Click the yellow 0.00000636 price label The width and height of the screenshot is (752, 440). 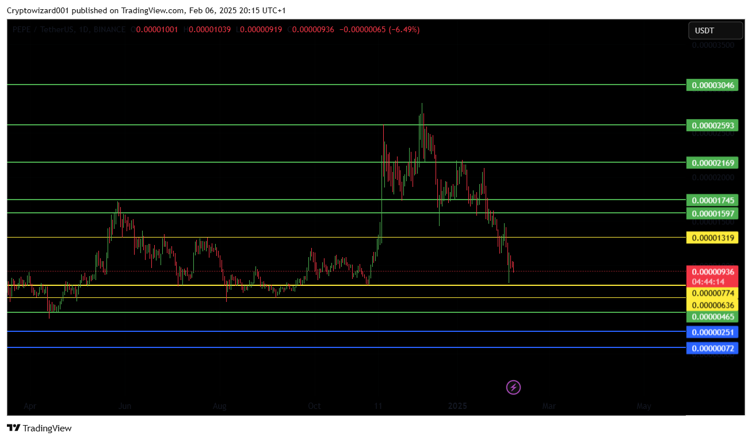pyautogui.click(x=713, y=305)
